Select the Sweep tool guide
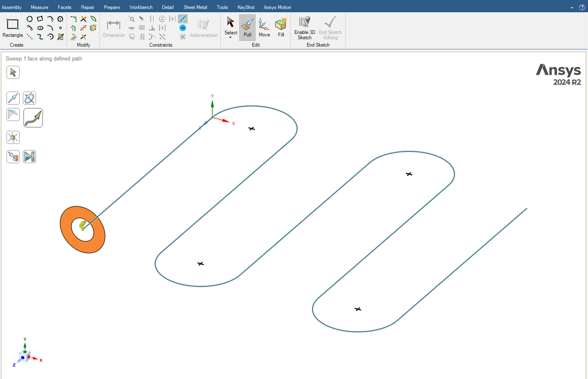Image resolution: width=588 pixels, height=379 pixels. tap(33, 118)
